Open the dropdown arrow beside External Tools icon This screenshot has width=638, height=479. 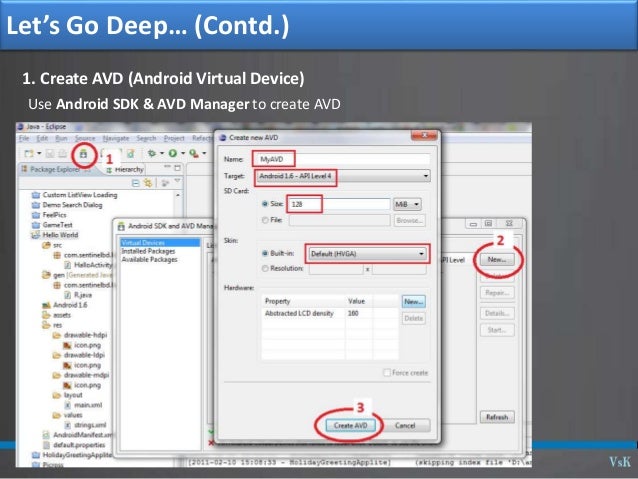(204, 153)
